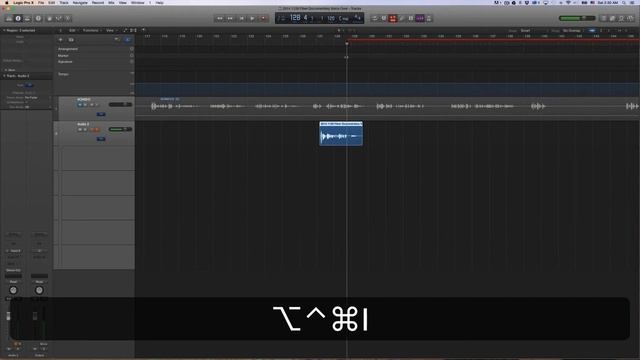Click the Duplicate Track button

pyautogui.click(x=71, y=40)
